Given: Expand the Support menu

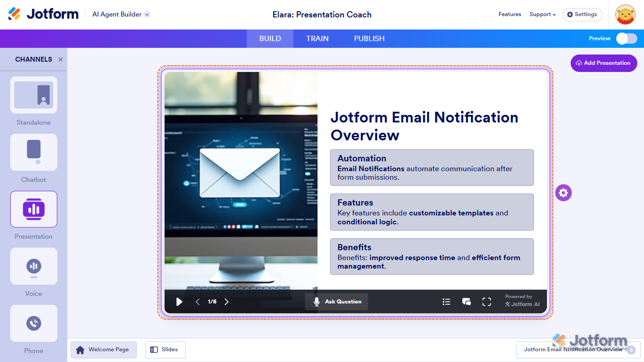Looking at the screenshot, I should (x=542, y=14).
